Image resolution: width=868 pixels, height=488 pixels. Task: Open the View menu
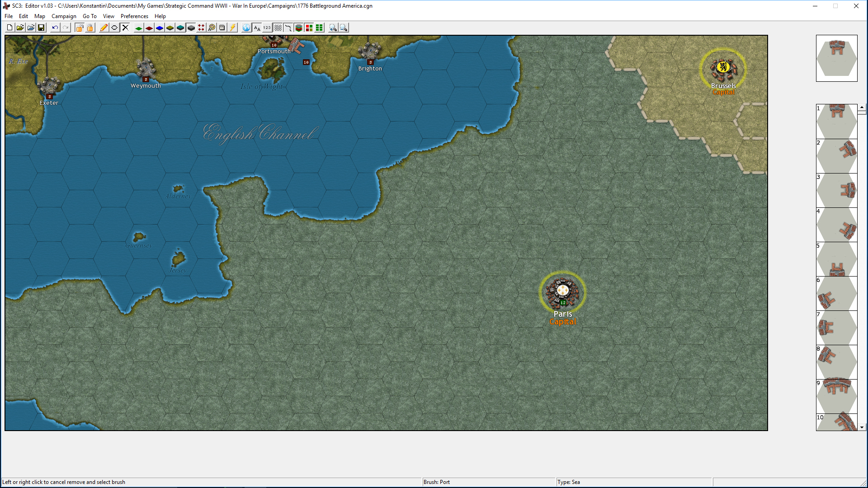(108, 16)
